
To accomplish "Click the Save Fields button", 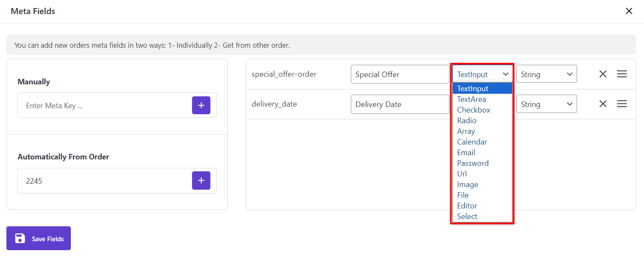I will pyautogui.click(x=38, y=238).
